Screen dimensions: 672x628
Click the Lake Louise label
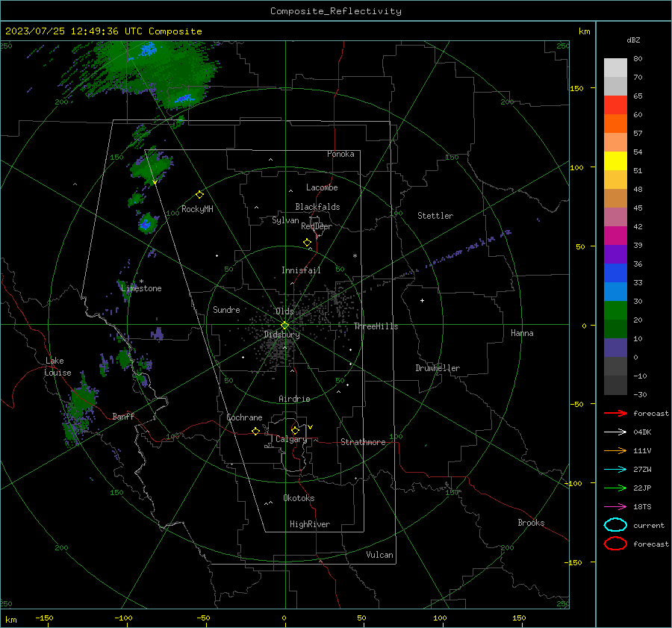(x=58, y=367)
